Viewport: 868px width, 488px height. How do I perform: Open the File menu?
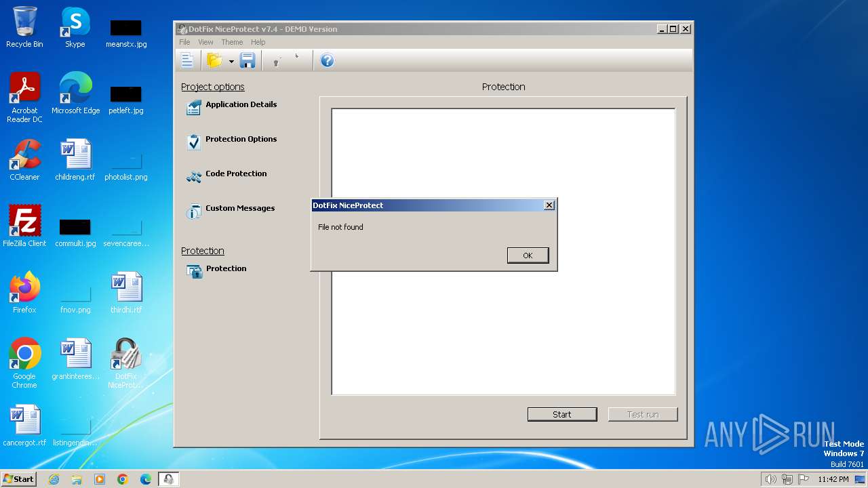click(x=184, y=42)
